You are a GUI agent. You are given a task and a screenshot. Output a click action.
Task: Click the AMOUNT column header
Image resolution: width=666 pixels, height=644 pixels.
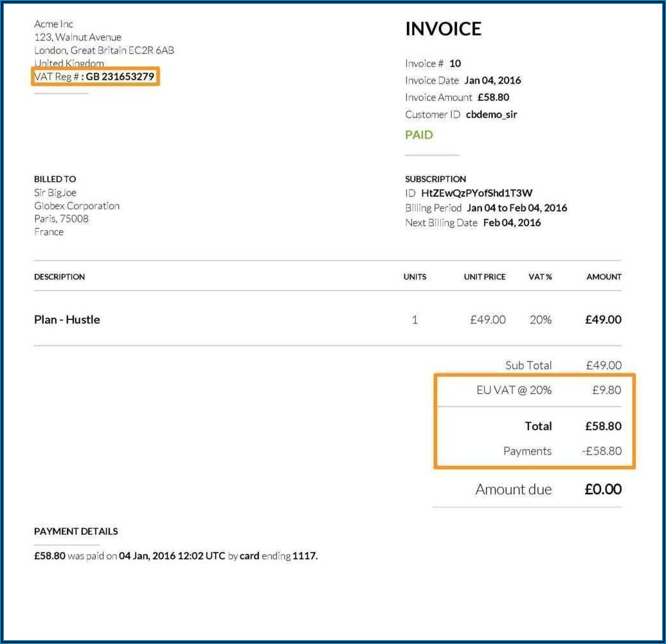(604, 277)
